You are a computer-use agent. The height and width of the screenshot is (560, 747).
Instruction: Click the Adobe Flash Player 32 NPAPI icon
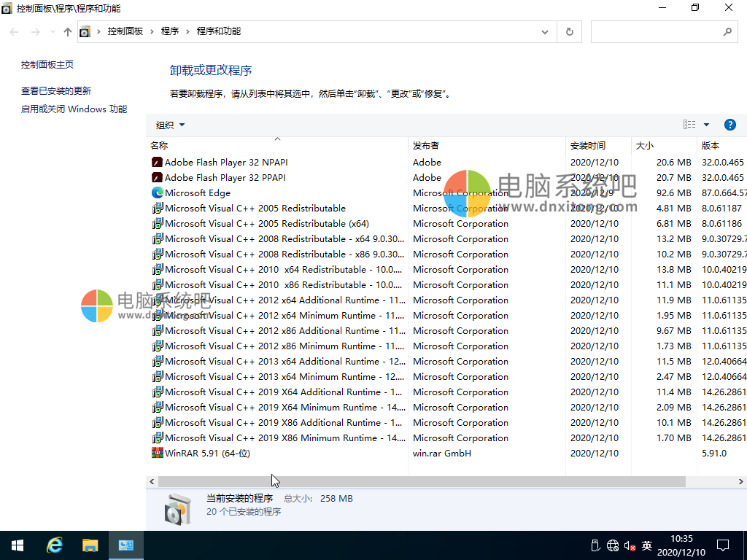(x=158, y=162)
